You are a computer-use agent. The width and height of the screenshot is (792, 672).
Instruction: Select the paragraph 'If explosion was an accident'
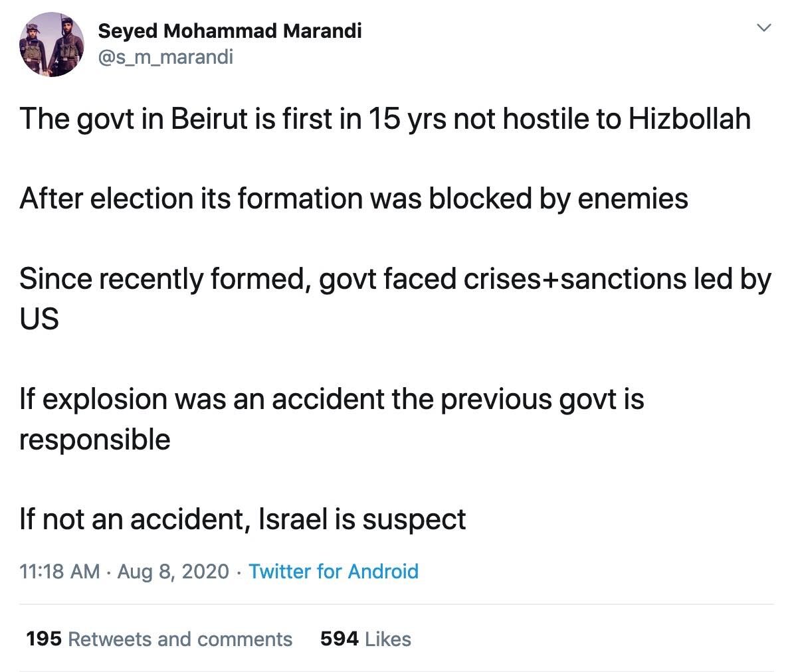click(332, 419)
